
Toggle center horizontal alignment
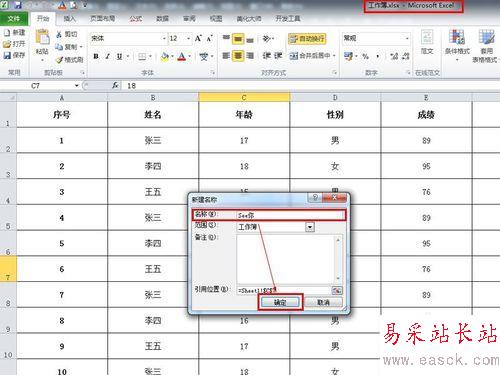[238, 56]
